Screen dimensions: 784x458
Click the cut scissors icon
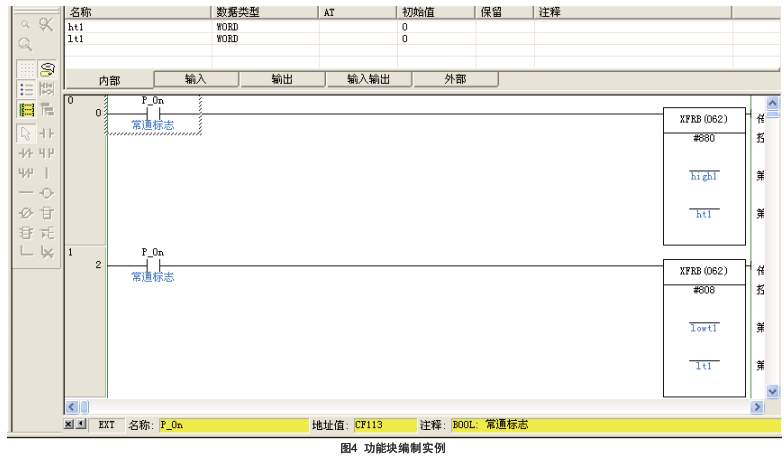pyautogui.click(x=46, y=23)
